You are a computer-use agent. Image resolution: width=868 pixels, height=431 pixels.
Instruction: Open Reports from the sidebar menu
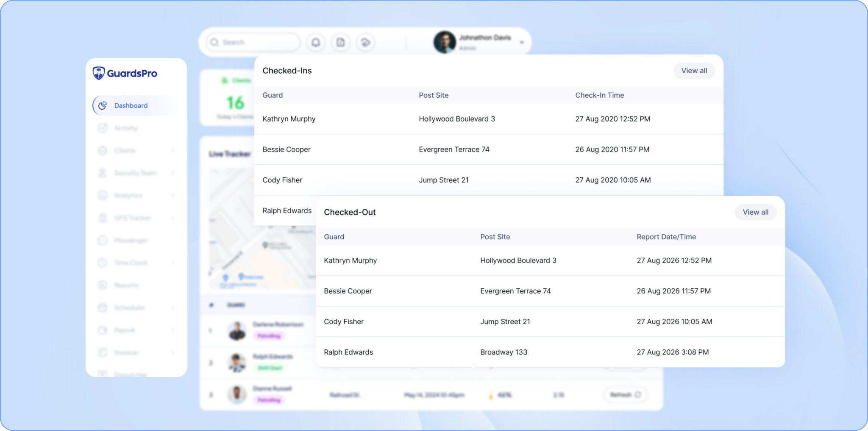click(x=126, y=285)
